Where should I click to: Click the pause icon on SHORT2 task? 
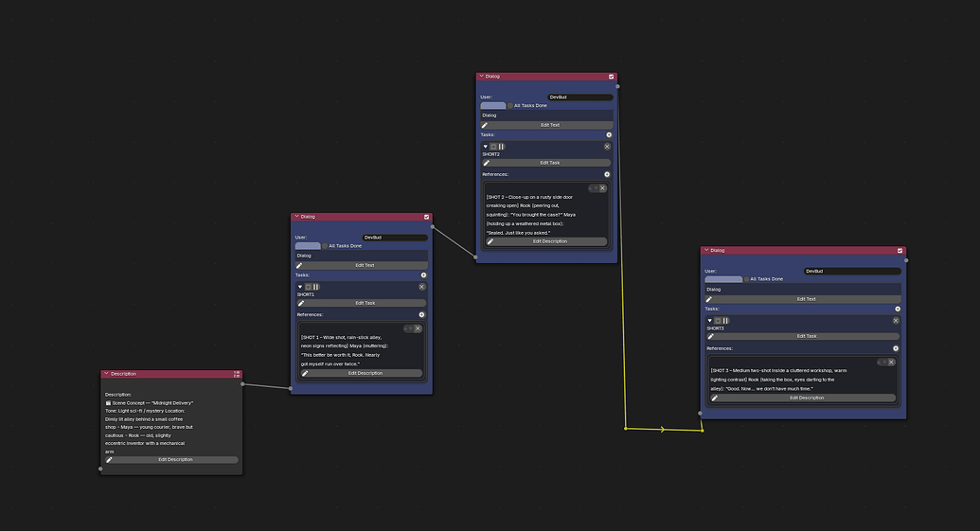tap(501, 146)
